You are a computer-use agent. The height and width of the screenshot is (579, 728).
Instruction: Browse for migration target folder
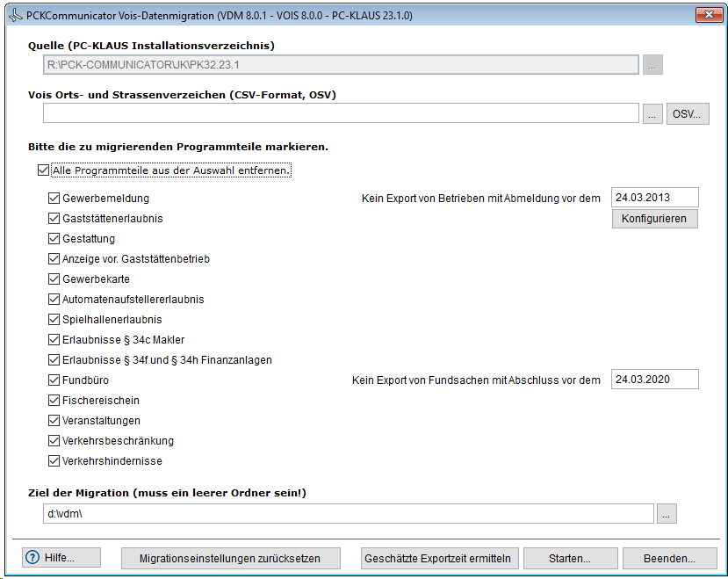(666, 515)
